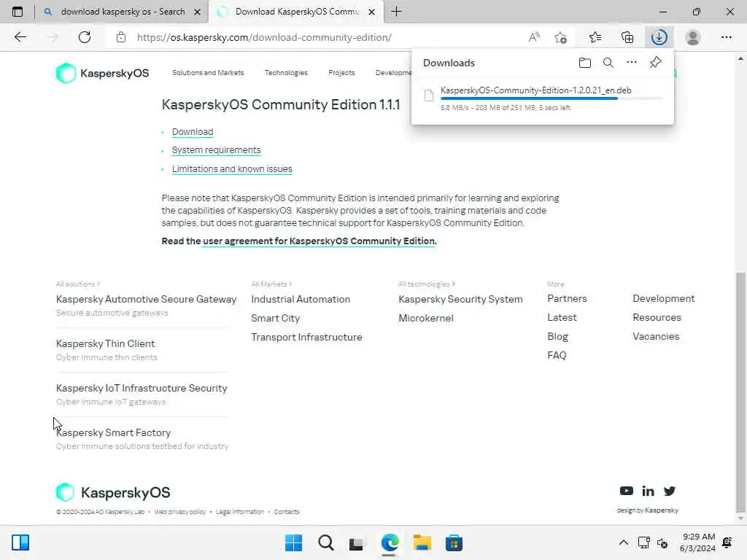Open the Read aloud icon in address bar
This screenshot has height=560, width=747.
point(534,37)
